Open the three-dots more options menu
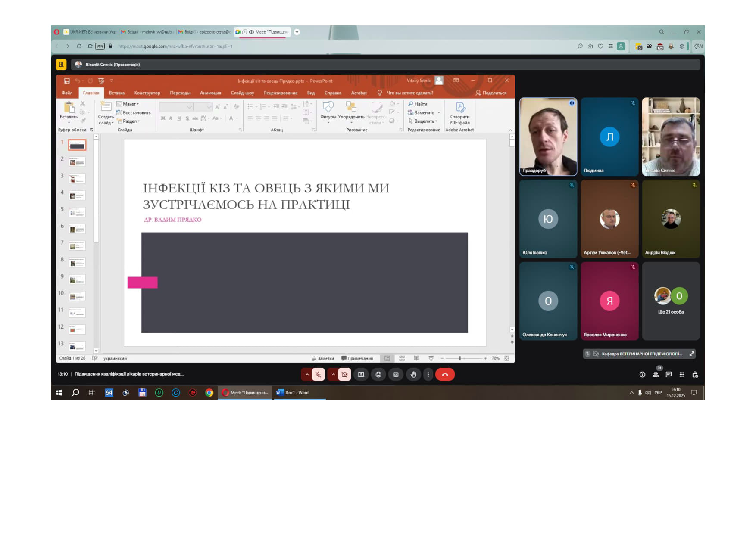This screenshot has height=534, width=756. coord(428,375)
